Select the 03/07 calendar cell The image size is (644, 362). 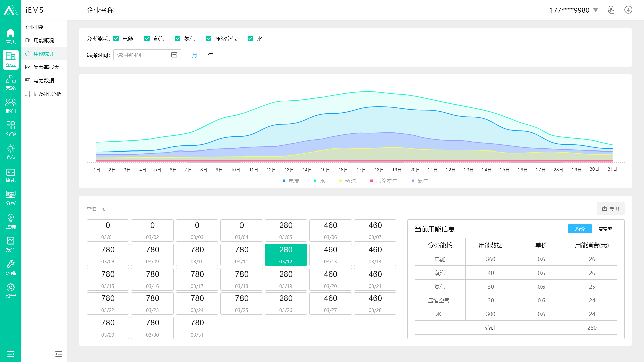(375, 230)
